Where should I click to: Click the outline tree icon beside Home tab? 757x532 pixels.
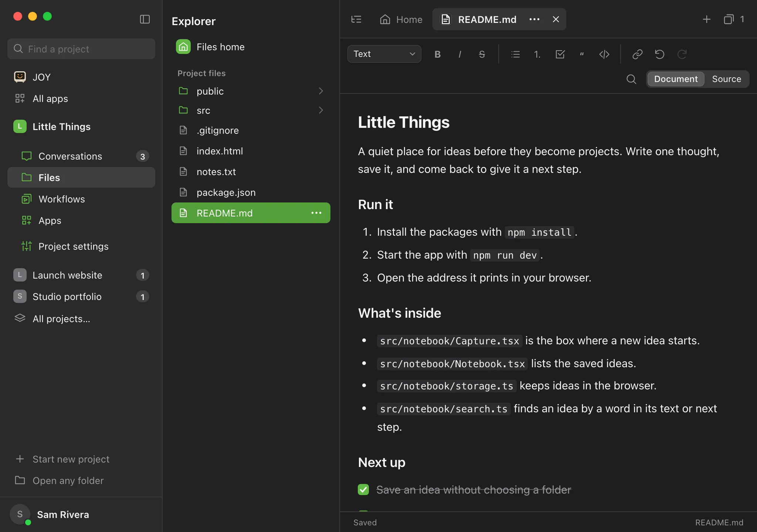point(356,19)
